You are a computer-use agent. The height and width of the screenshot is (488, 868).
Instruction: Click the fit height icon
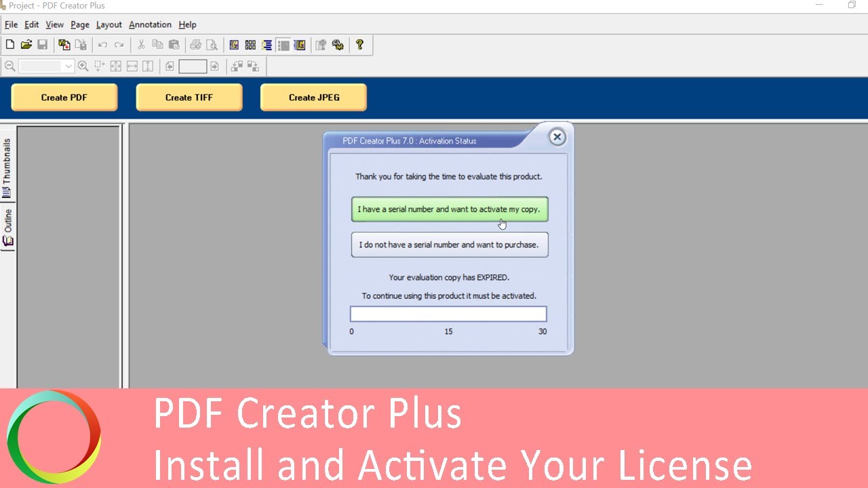pyautogui.click(x=148, y=66)
